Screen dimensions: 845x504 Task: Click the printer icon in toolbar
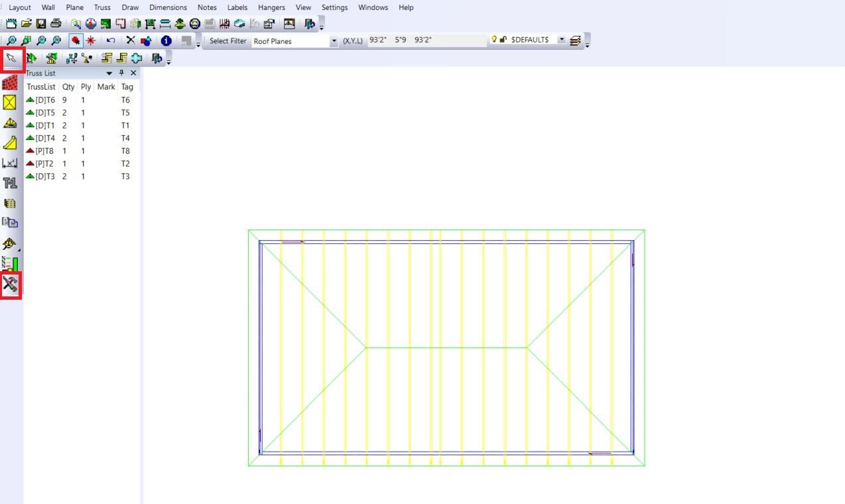pyautogui.click(x=56, y=24)
